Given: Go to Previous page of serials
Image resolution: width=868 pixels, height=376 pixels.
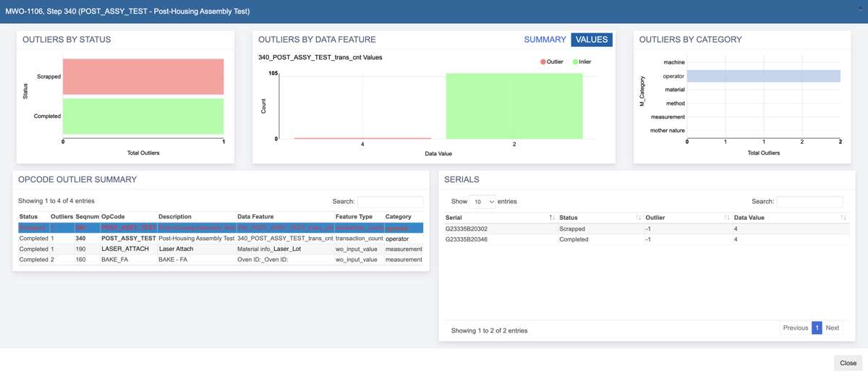Looking at the screenshot, I should pyautogui.click(x=795, y=328).
